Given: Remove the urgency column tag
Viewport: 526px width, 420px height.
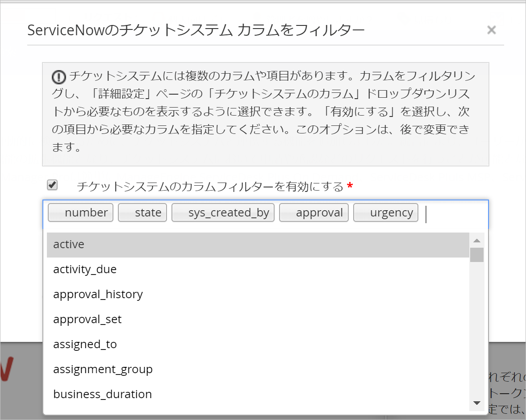Looking at the screenshot, I should pos(386,212).
